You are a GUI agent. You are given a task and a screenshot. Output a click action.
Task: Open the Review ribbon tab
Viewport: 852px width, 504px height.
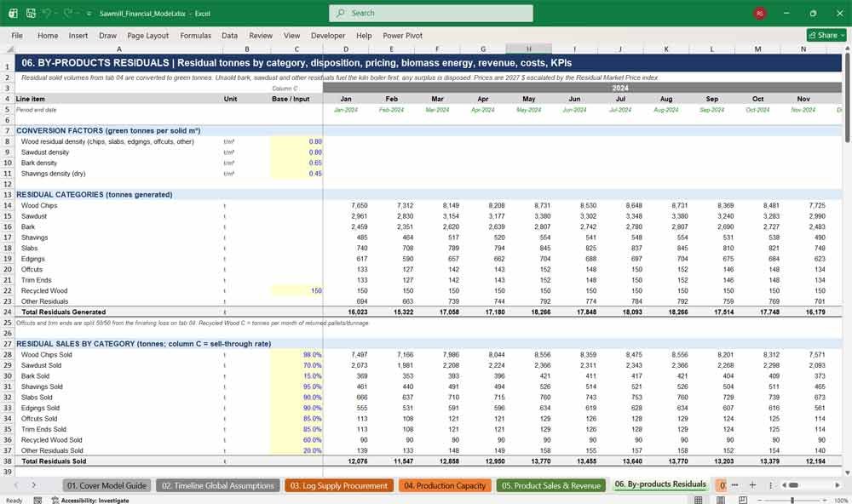(261, 35)
